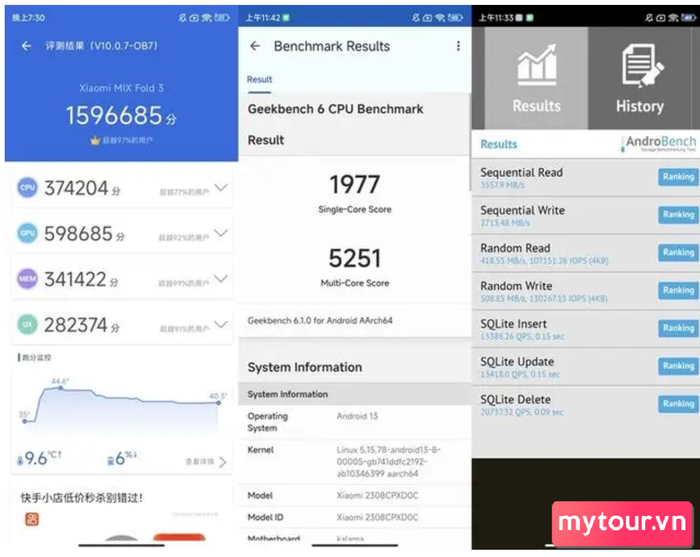700x557 pixels.
Task: Open the AndroBench History tab
Action: pos(640,78)
